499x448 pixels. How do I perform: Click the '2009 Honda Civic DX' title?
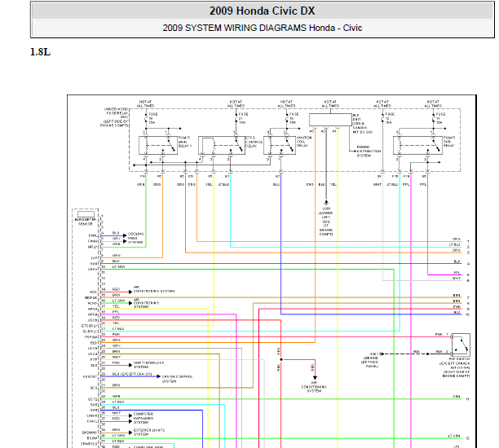pyautogui.click(x=262, y=11)
